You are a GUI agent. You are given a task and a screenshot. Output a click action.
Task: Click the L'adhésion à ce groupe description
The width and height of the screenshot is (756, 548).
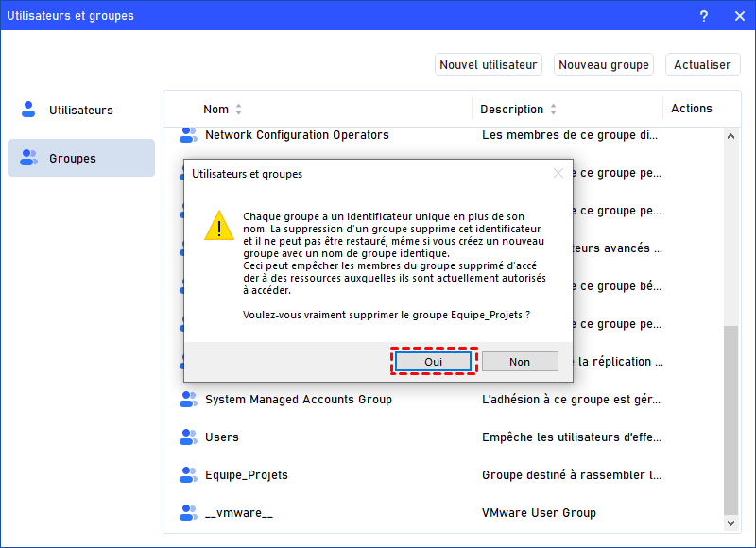(571, 400)
